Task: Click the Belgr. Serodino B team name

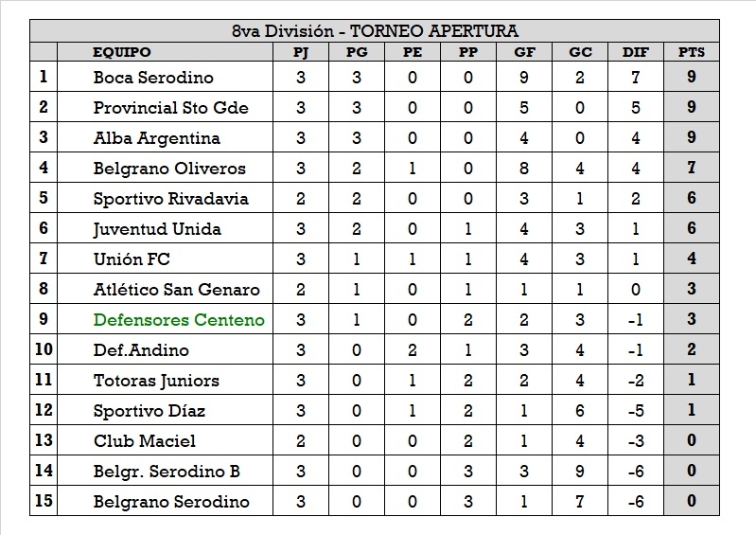Action: pyautogui.click(x=167, y=472)
